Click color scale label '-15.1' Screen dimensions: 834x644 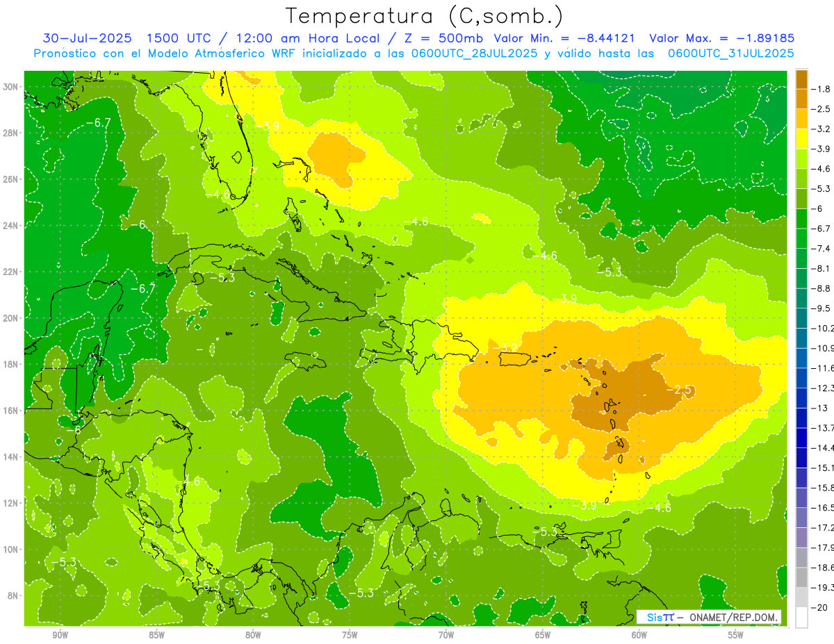[x=824, y=468]
